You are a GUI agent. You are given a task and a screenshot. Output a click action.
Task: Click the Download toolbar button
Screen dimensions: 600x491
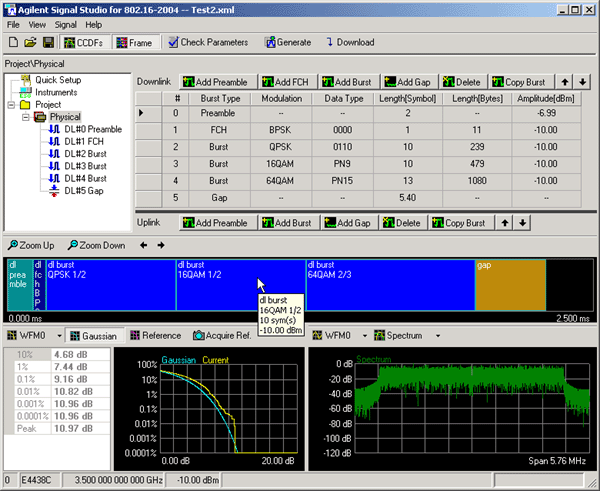pos(350,42)
